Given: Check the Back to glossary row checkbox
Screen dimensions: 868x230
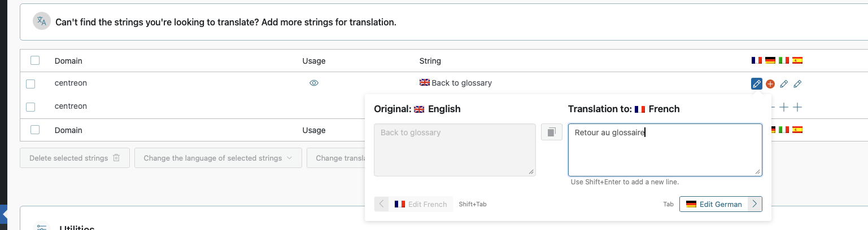Looking at the screenshot, I should click(30, 84).
